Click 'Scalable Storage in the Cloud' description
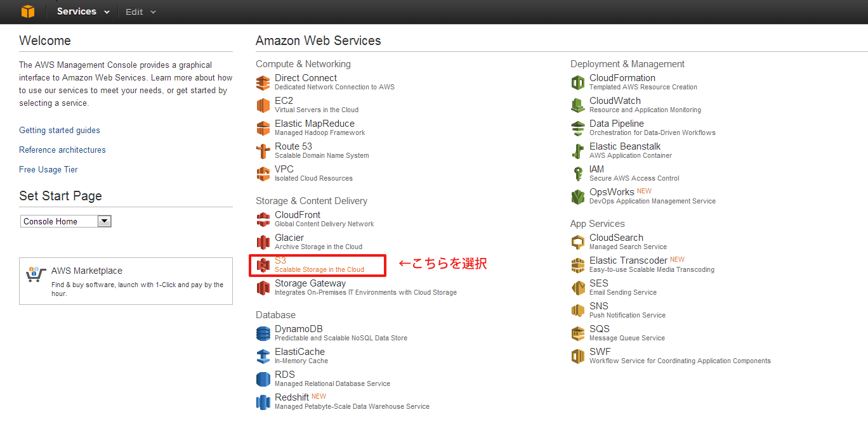Viewport: 868px width, 431px height. (319, 269)
